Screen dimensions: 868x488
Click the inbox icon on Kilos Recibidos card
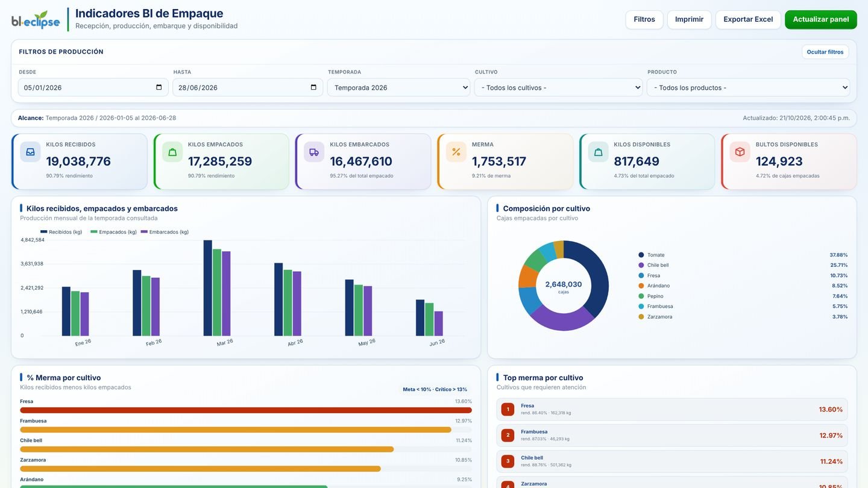pyautogui.click(x=30, y=152)
